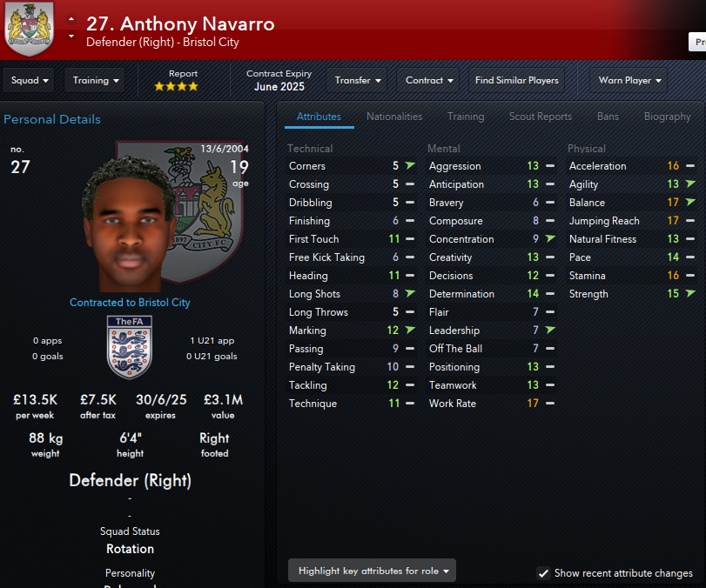Screen dimensions: 706x588
Task: Go to previous player with up arrow
Action: tap(71, 19)
